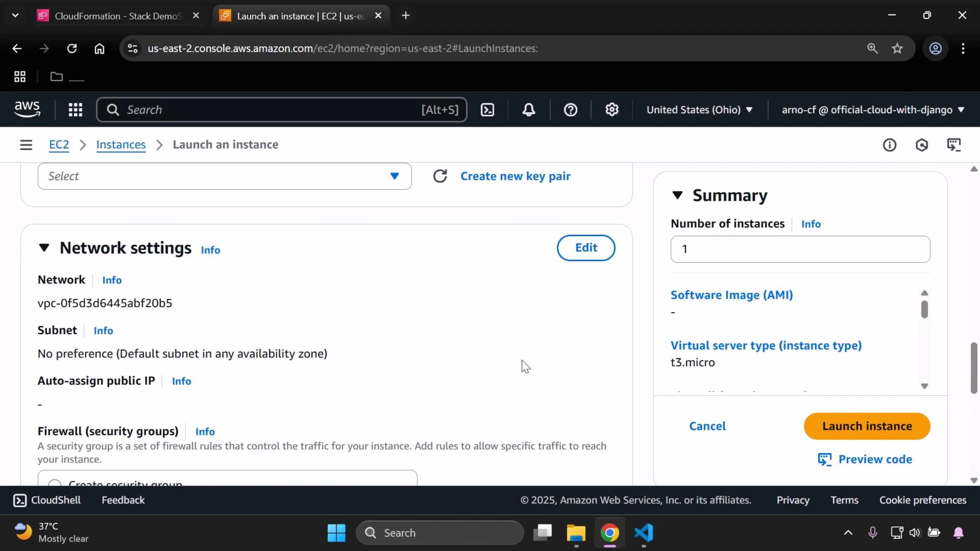Image resolution: width=980 pixels, height=551 pixels.
Task: Open the AWS services grid menu
Action: [x=75, y=110]
